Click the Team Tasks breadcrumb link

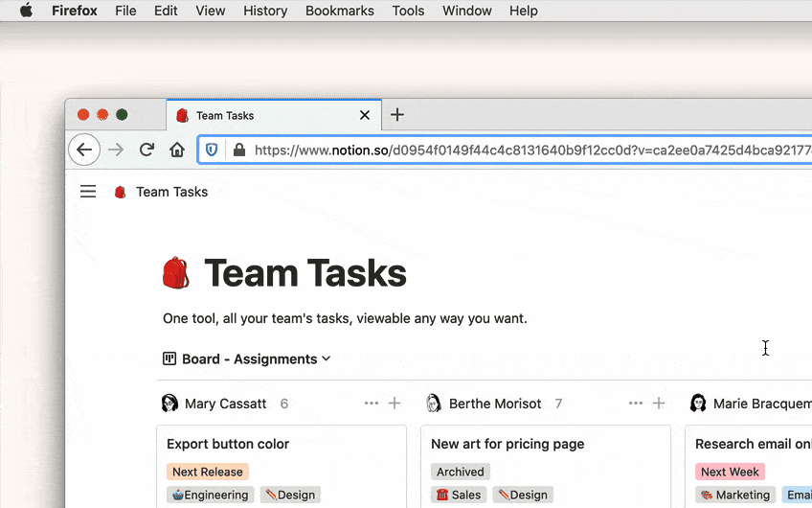(171, 192)
